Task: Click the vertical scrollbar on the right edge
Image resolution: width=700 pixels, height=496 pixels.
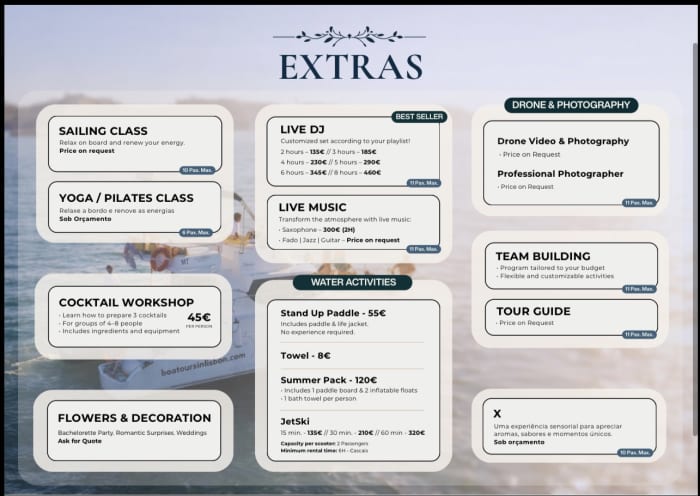Action: 695,240
